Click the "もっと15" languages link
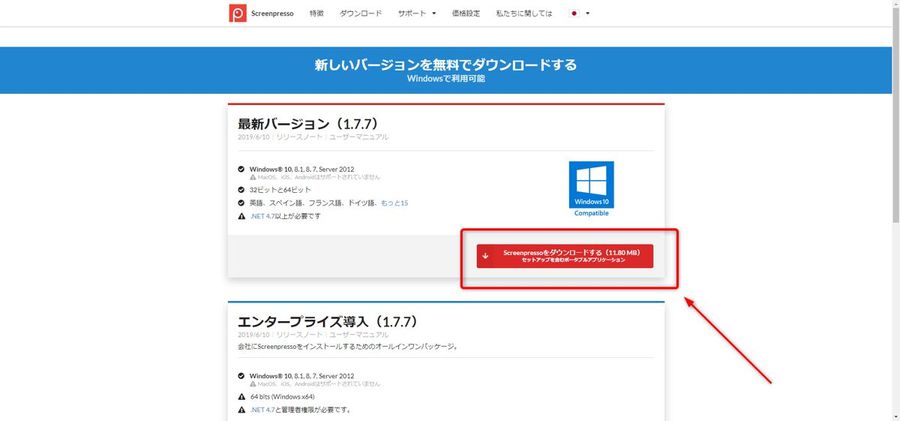900x421 pixels. pos(394,203)
